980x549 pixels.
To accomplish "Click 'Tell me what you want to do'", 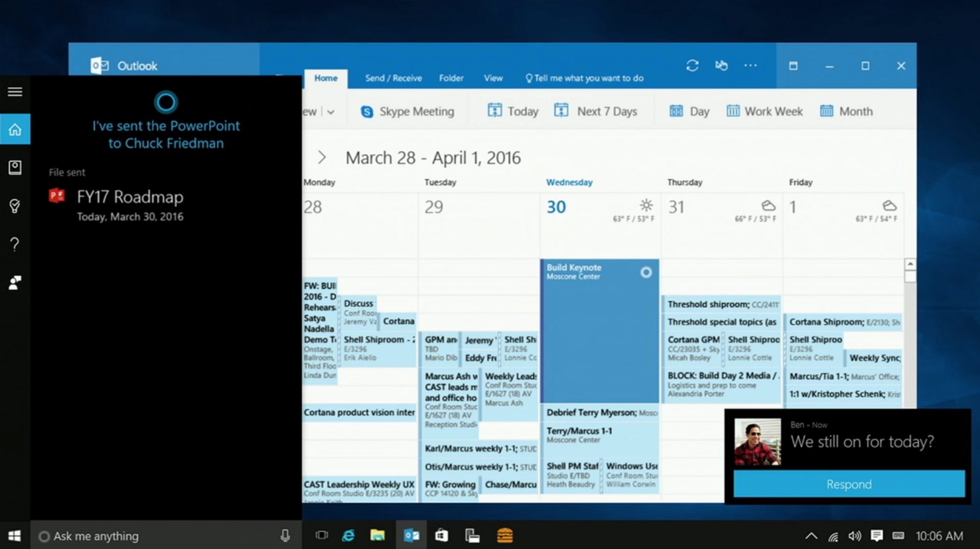I will (x=584, y=78).
